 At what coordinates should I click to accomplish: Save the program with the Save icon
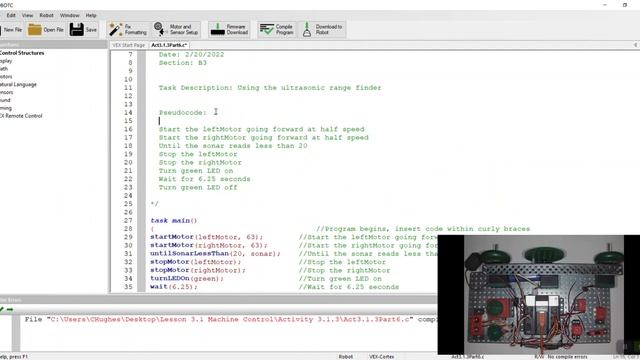click(x=83, y=30)
